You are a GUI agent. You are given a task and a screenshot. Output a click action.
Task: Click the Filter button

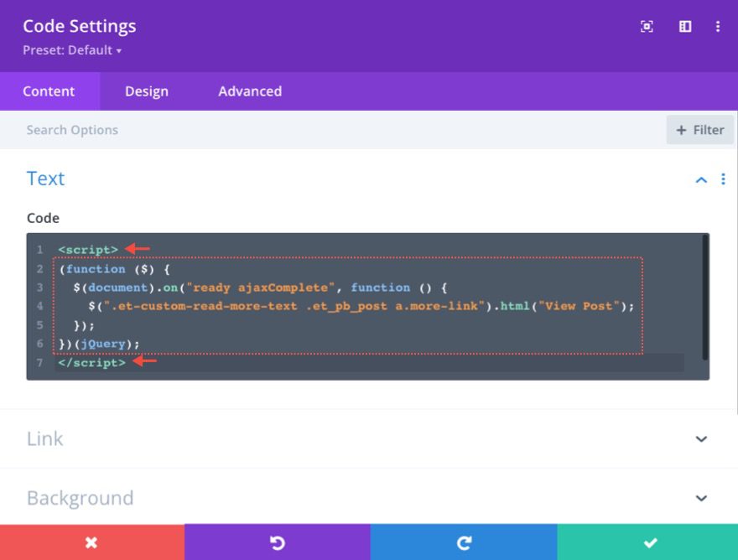pyautogui.click(x=700, y=130)
